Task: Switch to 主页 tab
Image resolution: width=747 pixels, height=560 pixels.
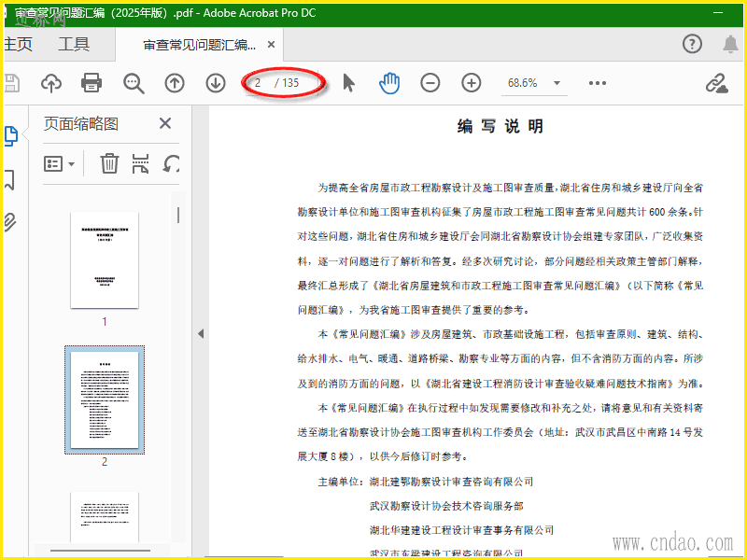Action: tap(18, 44)
